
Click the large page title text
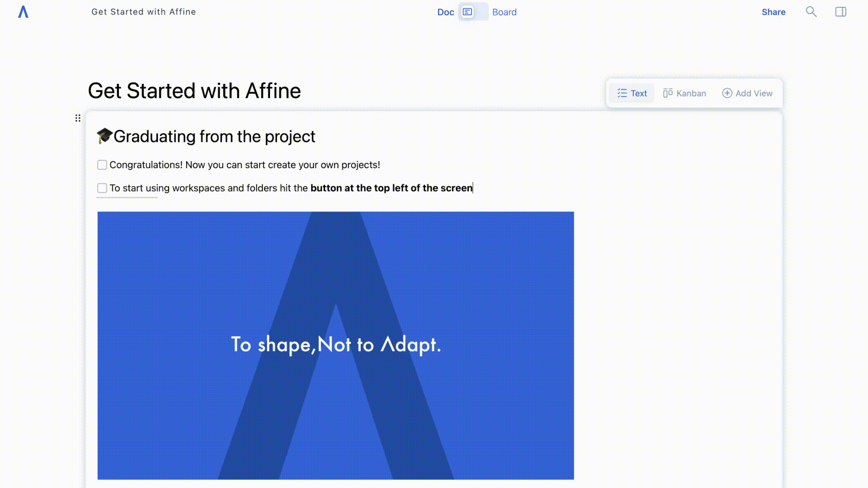click(194, 91)
